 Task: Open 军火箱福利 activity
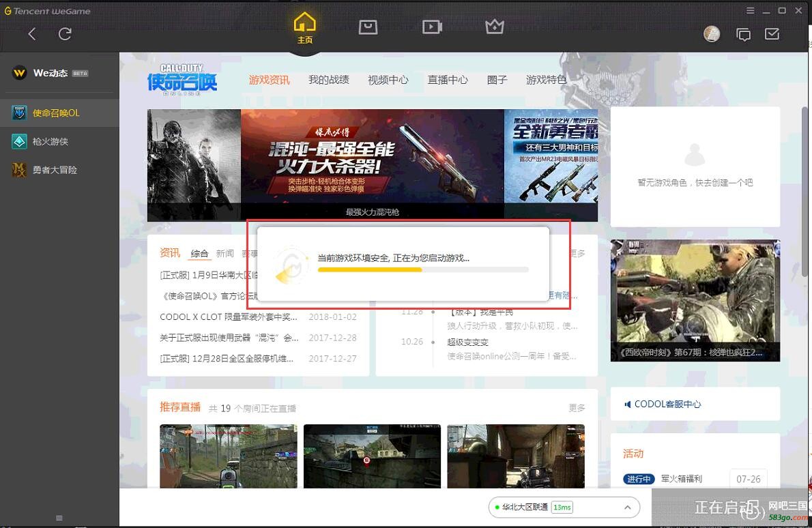(x=682, y=479)
